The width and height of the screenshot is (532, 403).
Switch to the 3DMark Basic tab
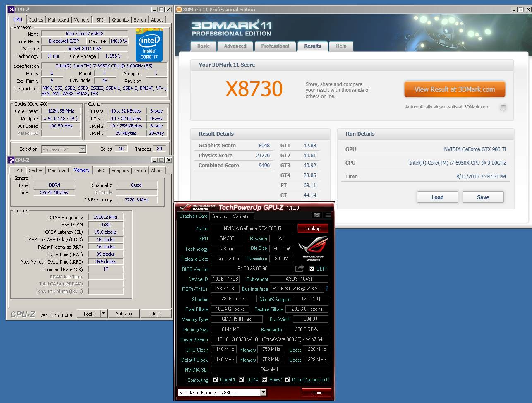point(203,46)
